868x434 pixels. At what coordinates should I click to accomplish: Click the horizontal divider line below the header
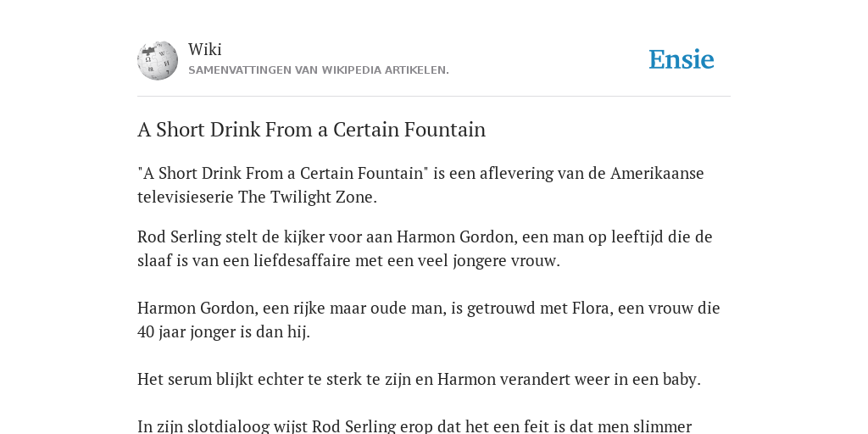click(434, 97)
